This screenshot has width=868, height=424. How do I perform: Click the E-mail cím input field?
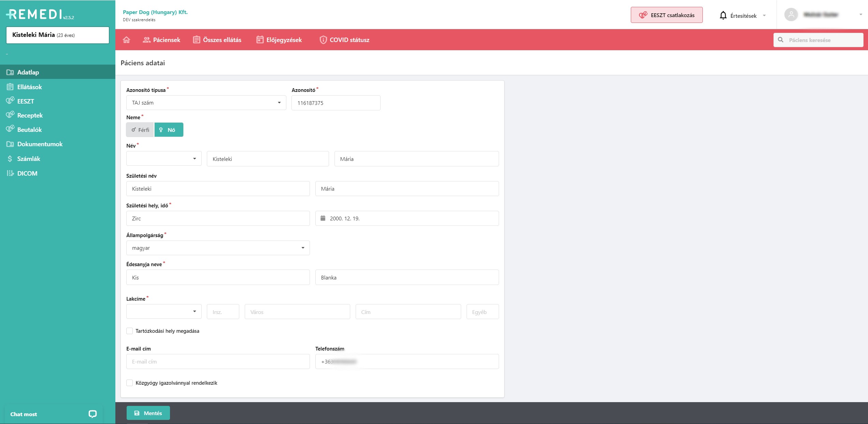(x=218, y=361)
